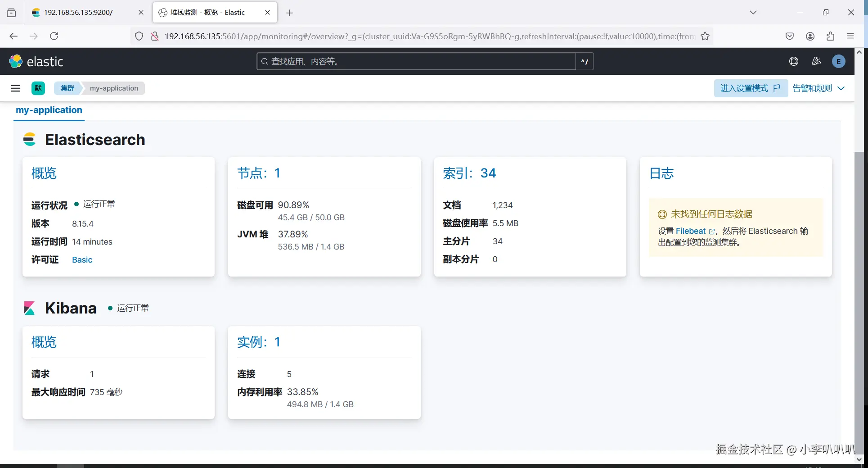The height and width of the screenshot is (468, 868).
Task: Open the Firefox application menu
Action: click(x=850, y=36)
